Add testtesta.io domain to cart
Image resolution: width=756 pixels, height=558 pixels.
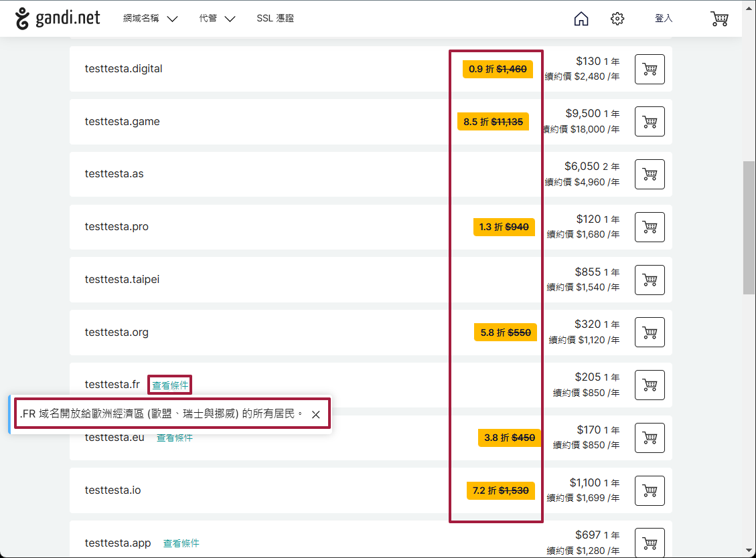click(649, 490)
